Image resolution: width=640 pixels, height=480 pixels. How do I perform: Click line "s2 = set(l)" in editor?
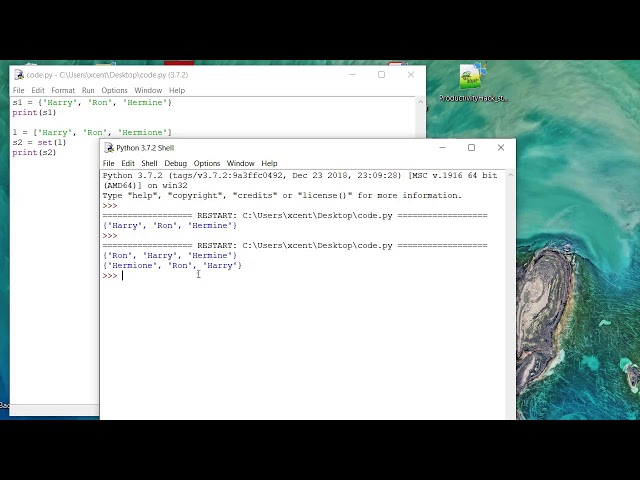(39, 142)
